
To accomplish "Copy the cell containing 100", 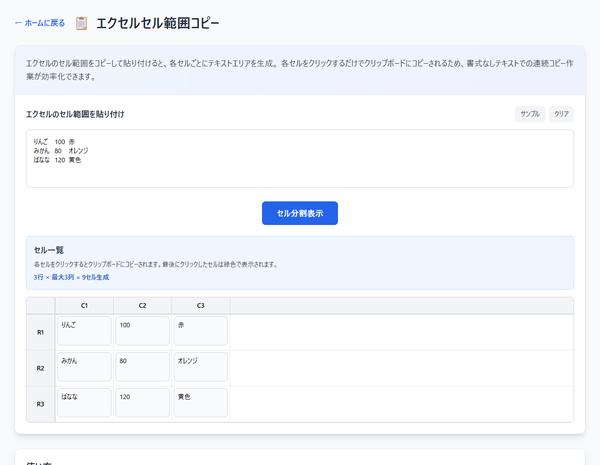I will [143, 331].
